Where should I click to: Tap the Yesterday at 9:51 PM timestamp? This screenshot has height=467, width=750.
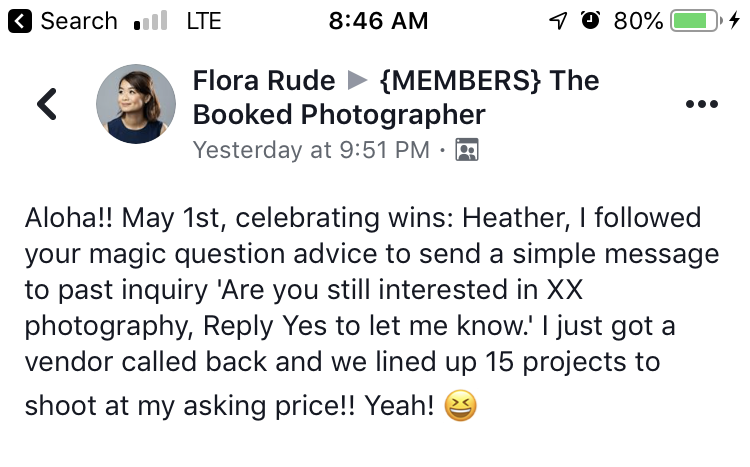311,150
